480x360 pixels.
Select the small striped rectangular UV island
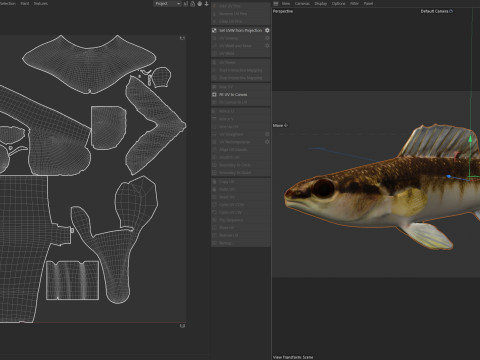pos(72,280)
